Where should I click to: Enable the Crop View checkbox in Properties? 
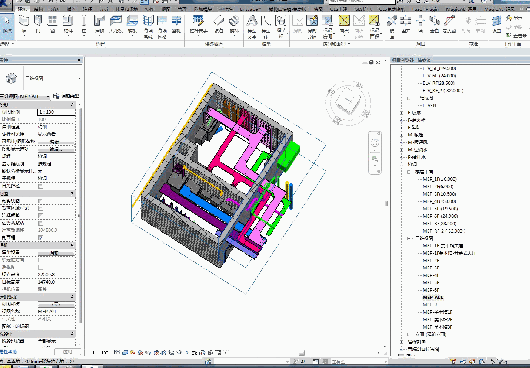click(41, 201)
